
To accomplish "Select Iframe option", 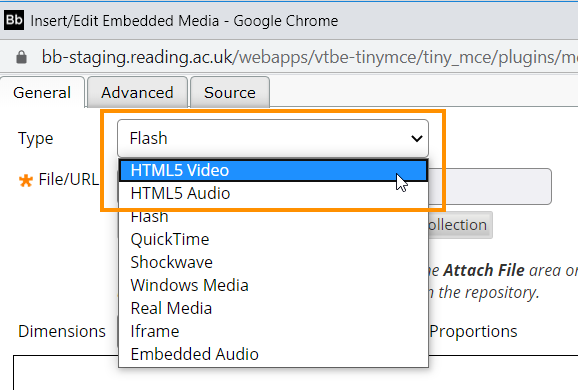I will point(273,331).
